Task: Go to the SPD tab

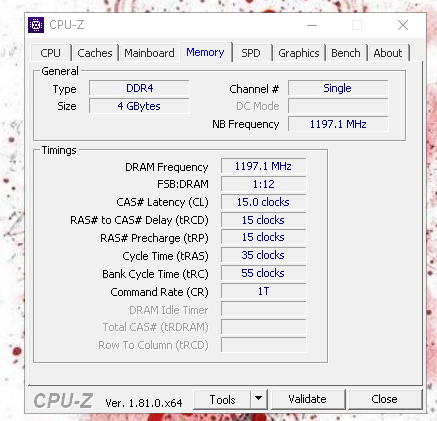Action: 251,53
